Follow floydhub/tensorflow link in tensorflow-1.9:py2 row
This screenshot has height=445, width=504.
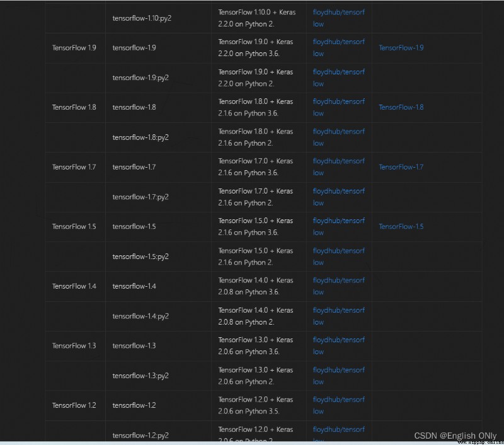(339, 78)
